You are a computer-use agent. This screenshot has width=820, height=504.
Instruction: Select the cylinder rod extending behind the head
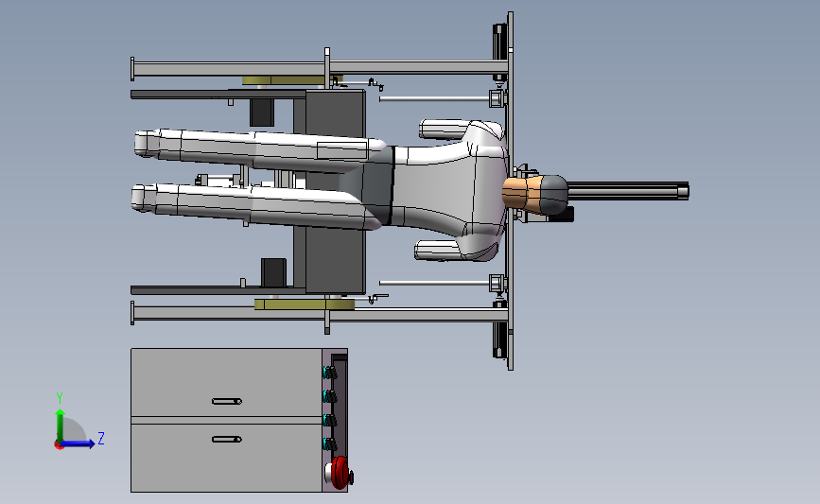click(628, 191)
